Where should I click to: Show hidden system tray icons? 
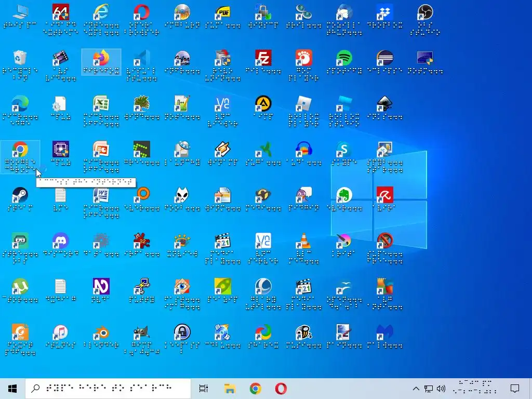tap(416, 389)
